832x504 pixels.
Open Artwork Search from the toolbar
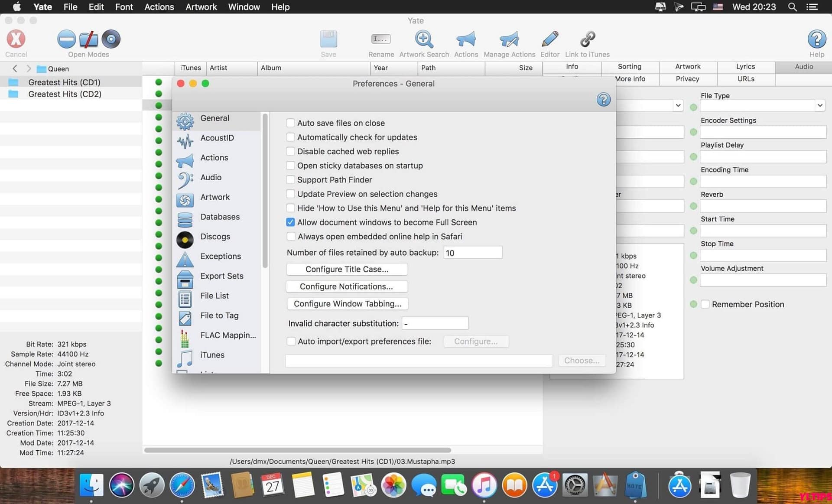423,39
